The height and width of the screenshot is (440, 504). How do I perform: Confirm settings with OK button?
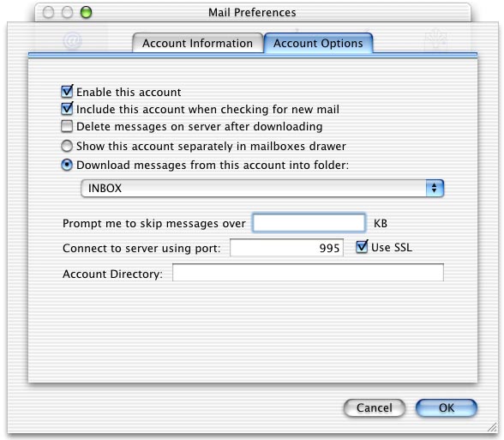[447, 408]
